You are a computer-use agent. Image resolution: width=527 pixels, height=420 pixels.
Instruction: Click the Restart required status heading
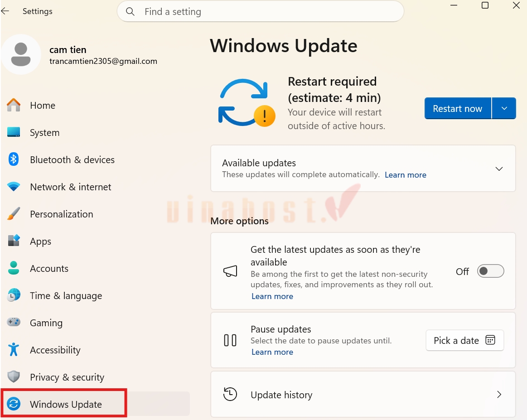[x=334, y=90]
